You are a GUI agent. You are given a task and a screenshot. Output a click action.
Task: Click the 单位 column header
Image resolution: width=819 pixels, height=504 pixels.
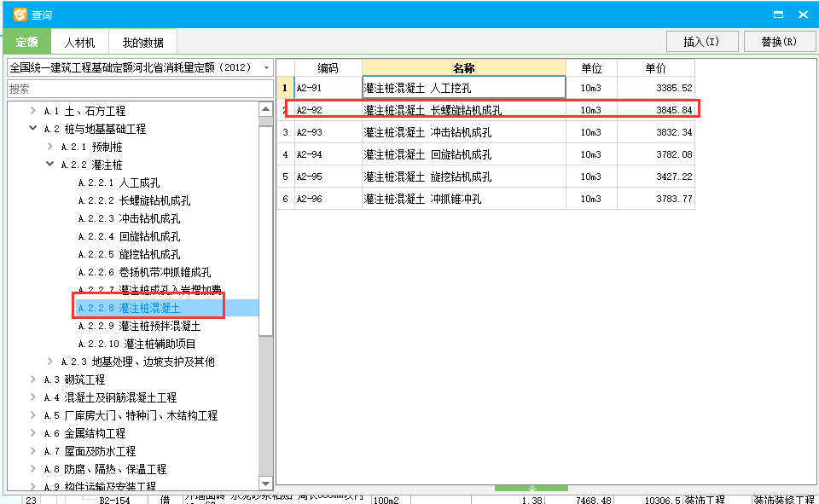tap(591, 68)
